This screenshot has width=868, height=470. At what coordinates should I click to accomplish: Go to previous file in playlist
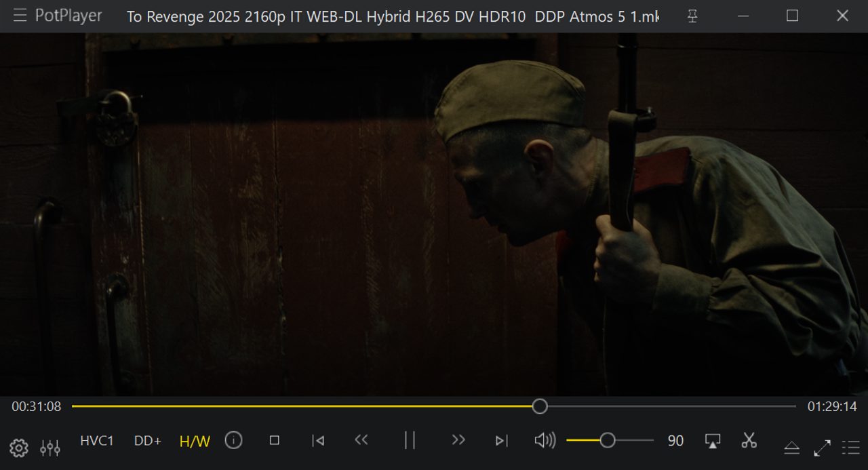click(318, 441)
